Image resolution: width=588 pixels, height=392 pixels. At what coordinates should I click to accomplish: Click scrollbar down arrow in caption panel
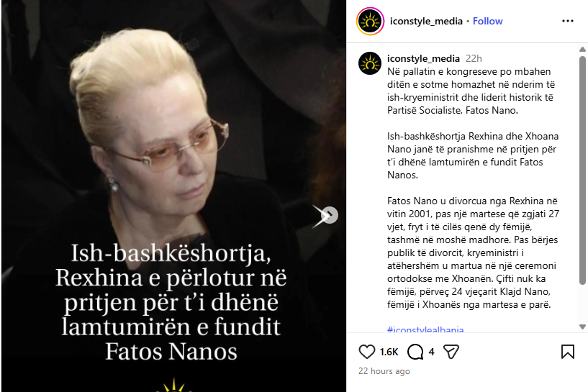coord(582,327)
